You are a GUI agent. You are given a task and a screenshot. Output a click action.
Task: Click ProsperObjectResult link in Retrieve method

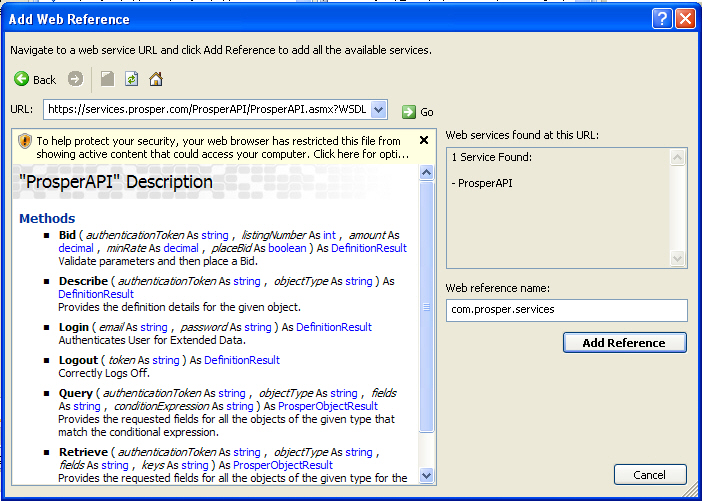pos(283,465)
